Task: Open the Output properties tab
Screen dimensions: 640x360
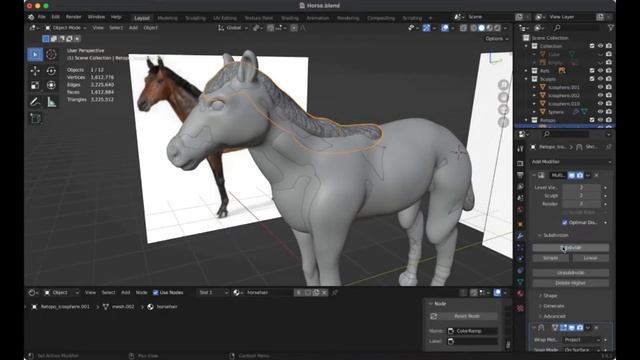Action: click(x=520, y=175)
